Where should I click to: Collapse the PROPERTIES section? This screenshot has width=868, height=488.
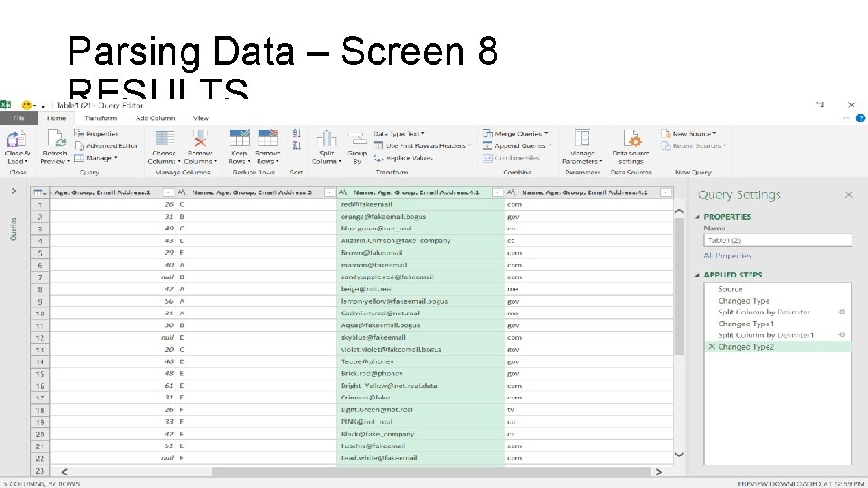(697, 217)
